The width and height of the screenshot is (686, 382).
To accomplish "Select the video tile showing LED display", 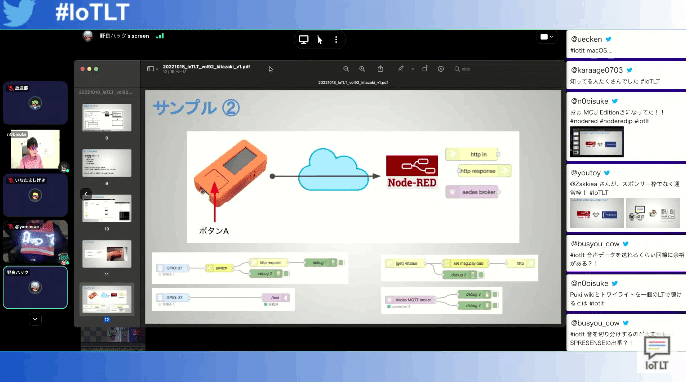I will point(35,242).
